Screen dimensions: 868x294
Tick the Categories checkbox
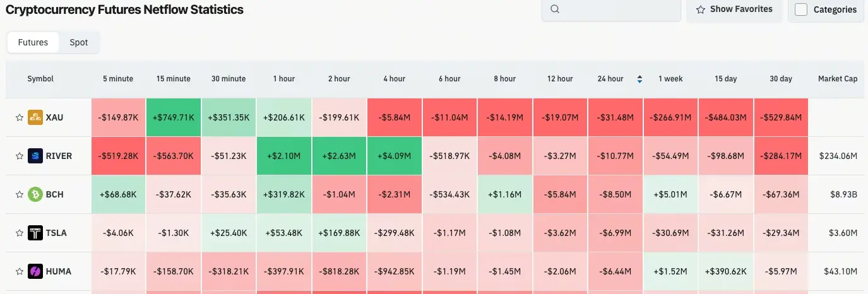coord(801,9)
